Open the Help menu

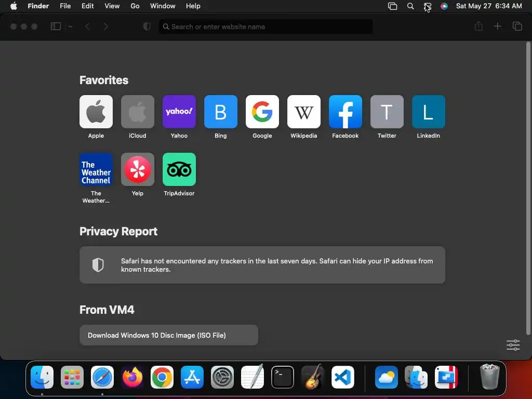pos(193,6)
